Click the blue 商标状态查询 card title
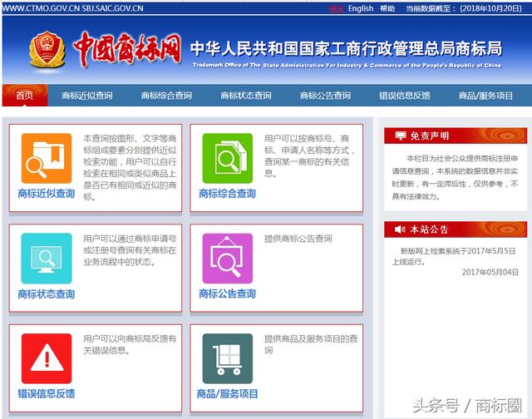 pyautogui.click(x=47, y=293)
